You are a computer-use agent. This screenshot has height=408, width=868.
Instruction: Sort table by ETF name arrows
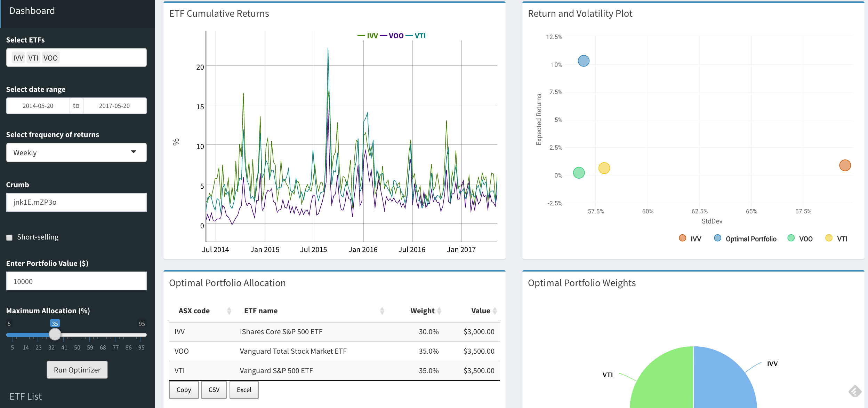(382, 311)
